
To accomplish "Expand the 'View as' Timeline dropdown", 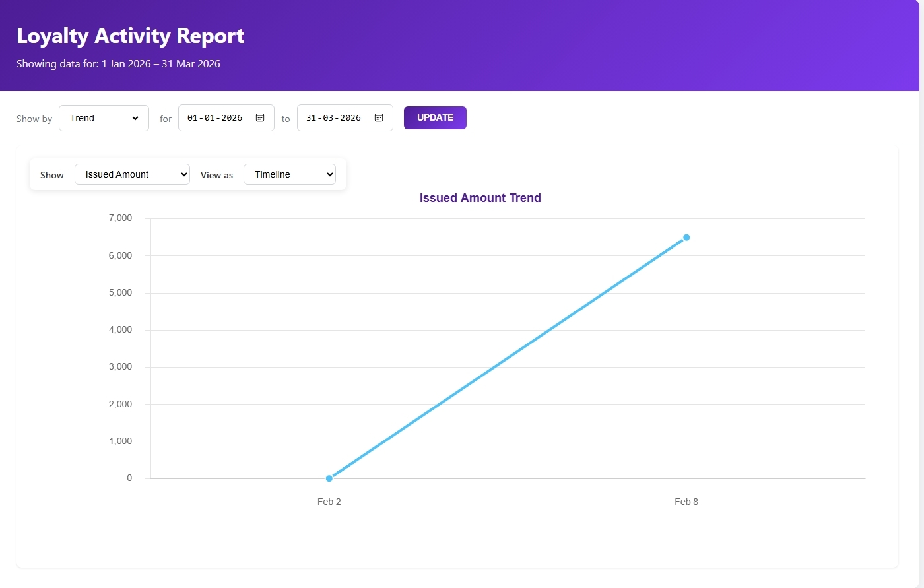I will tap(290, 174).
